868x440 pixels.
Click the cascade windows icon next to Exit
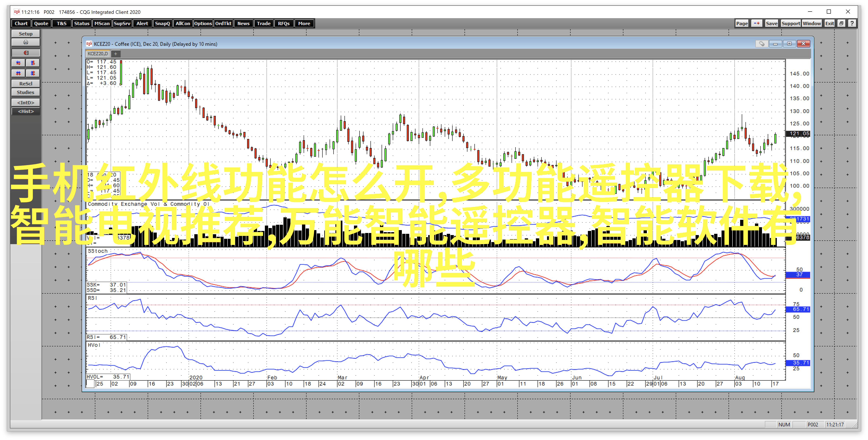841,23
